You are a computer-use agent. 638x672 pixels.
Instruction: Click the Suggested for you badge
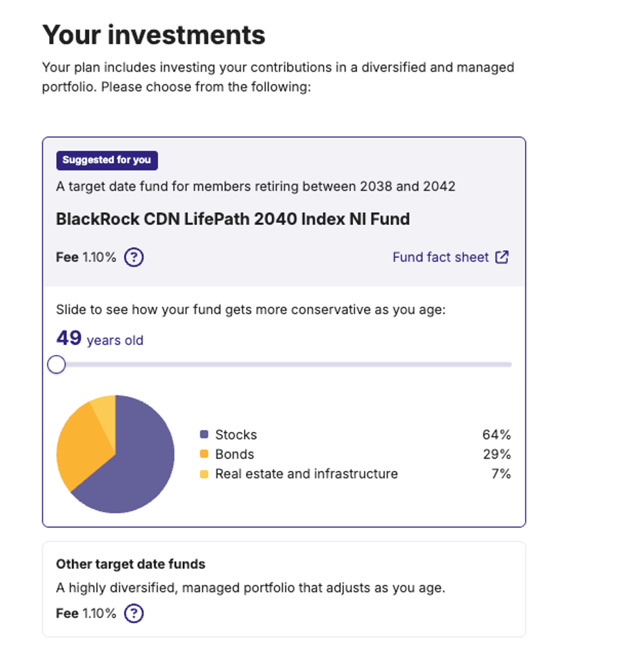[x=107, y=160]
